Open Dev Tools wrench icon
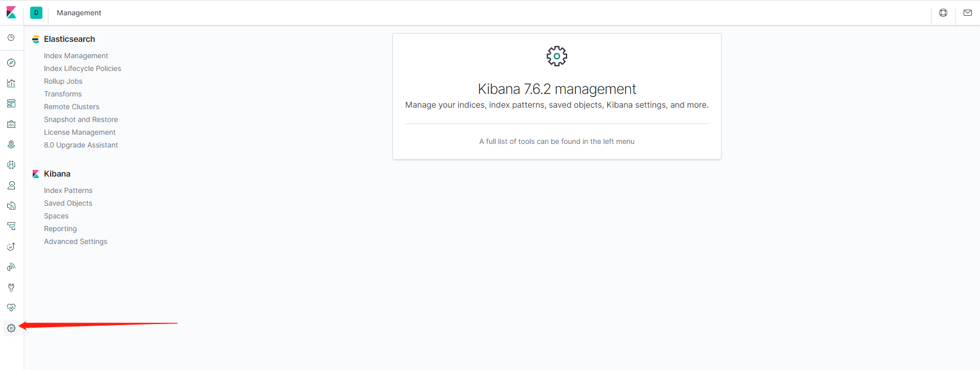The width and height of the screenshot is (980, 370). [11, 287]
